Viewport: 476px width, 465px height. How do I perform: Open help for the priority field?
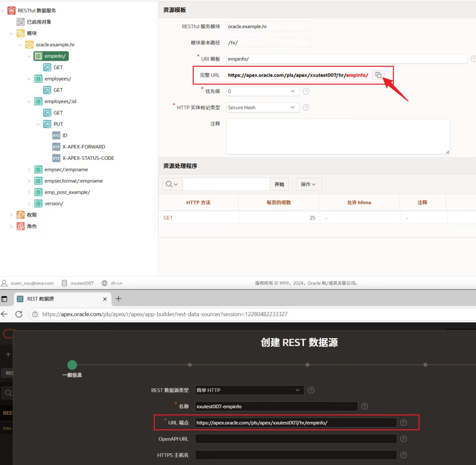[306, 91]
